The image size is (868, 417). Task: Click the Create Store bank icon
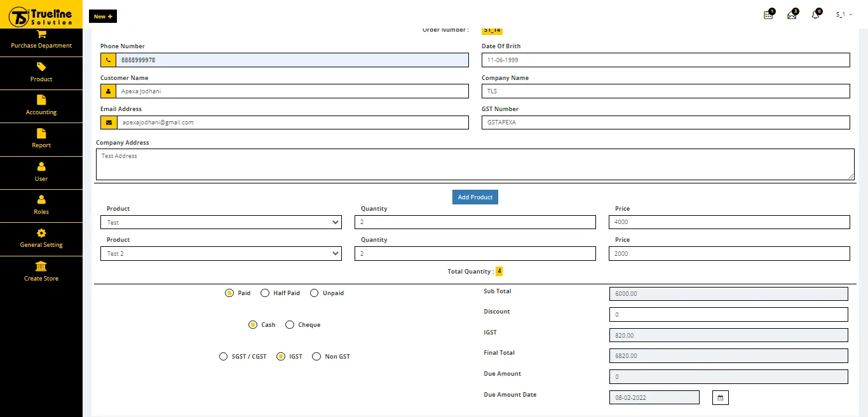coord(41,266)
